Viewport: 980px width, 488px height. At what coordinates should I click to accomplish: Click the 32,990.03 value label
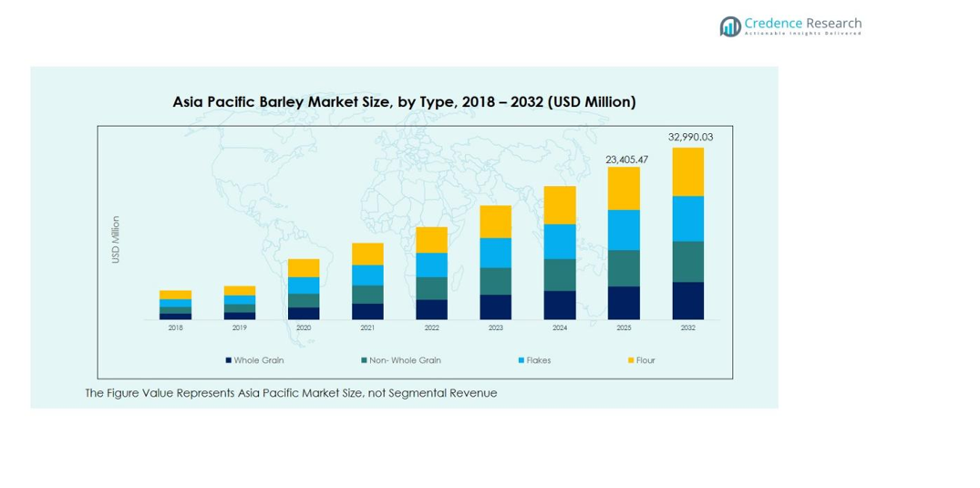pyautogui.click(x=689, y=137)
